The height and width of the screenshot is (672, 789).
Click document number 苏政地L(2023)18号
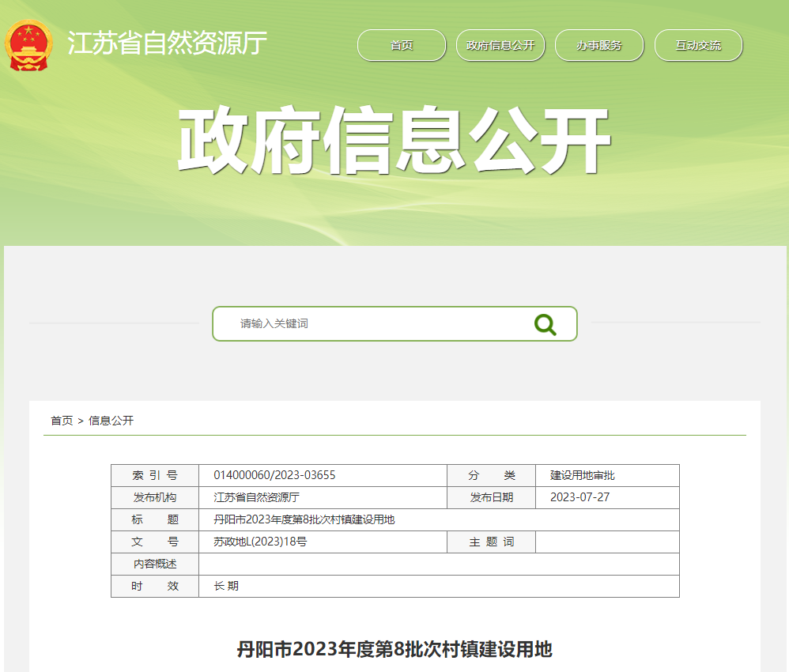pos(260,542)
